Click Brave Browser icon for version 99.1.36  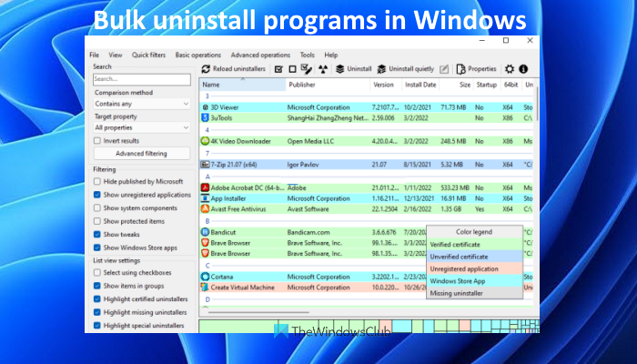pyautogui.click(x=205, y=243)
